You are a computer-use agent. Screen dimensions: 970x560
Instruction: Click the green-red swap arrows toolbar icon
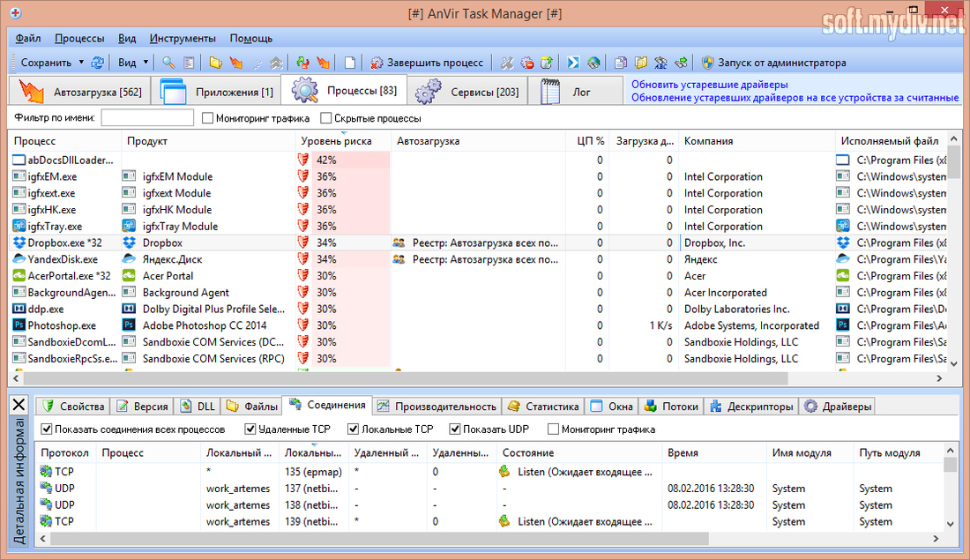click(302, 63)
